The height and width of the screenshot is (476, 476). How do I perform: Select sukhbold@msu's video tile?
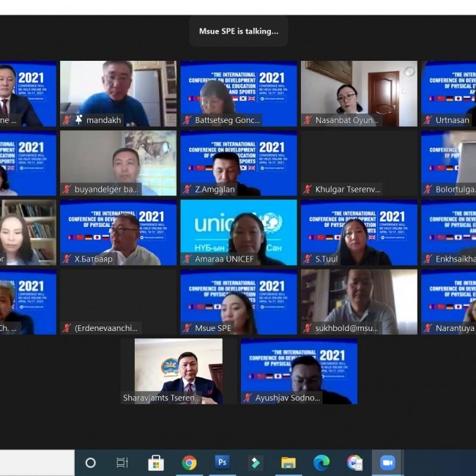[359, 302]
